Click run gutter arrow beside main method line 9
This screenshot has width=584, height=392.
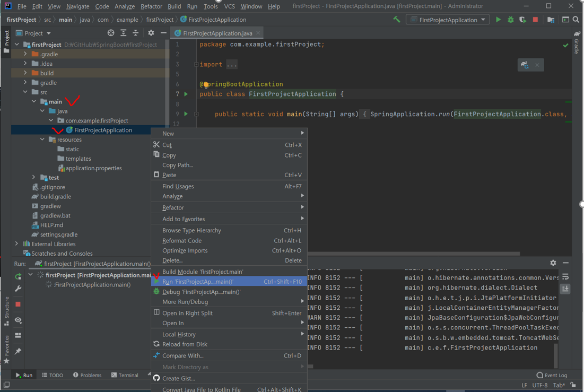[x=186, y=114]
